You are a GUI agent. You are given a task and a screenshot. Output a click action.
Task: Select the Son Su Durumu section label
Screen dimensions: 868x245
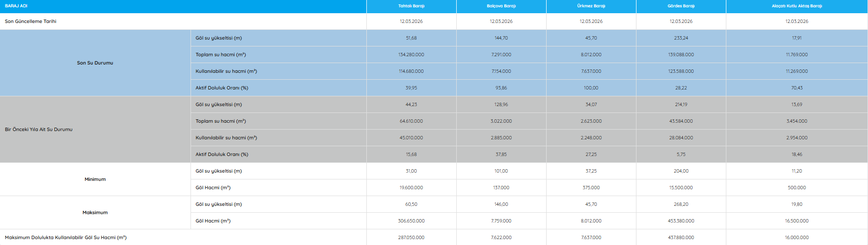tap(95, 63)
